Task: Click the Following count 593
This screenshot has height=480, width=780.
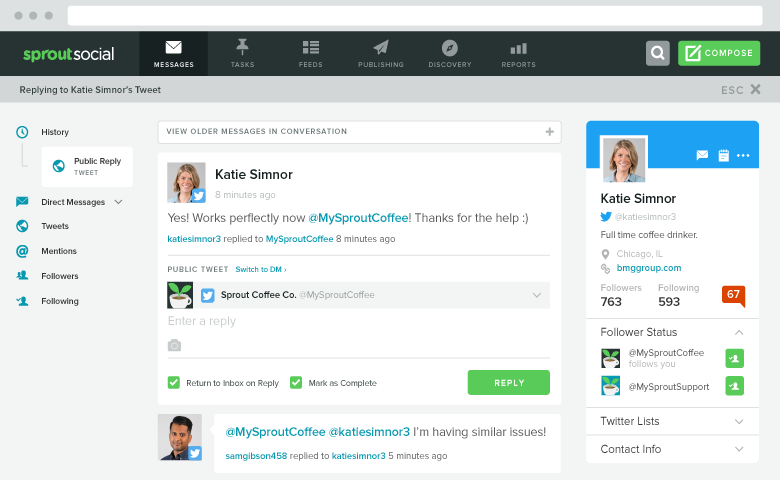Action: point(669,301)
